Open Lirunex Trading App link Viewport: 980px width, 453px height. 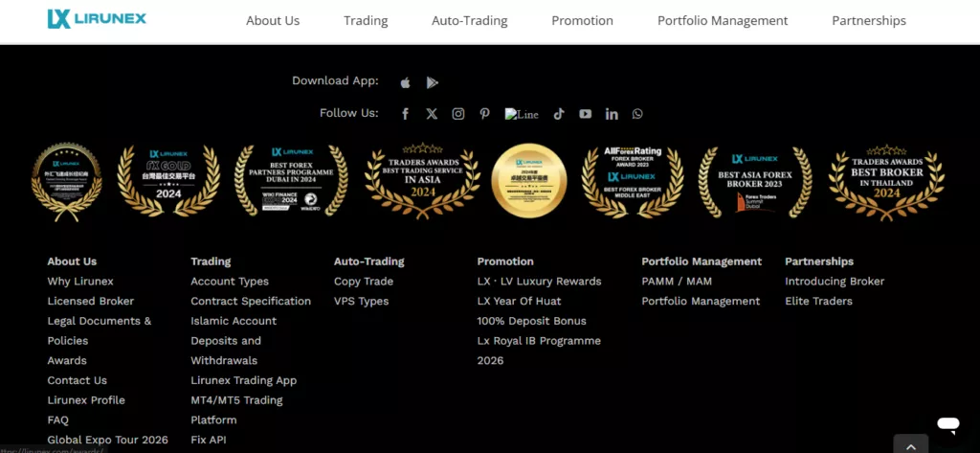tap(244, 380)
